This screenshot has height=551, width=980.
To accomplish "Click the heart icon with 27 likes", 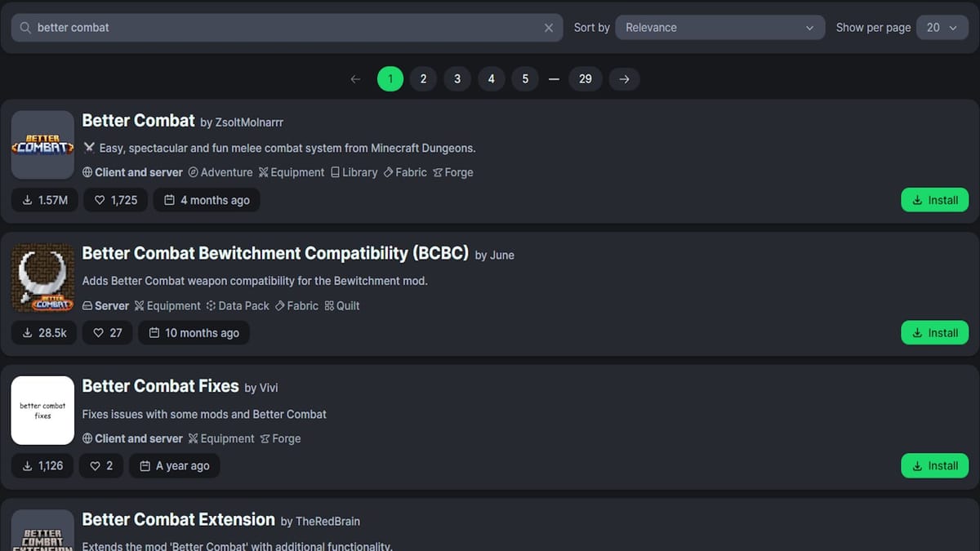I will [x=99, y=333].
